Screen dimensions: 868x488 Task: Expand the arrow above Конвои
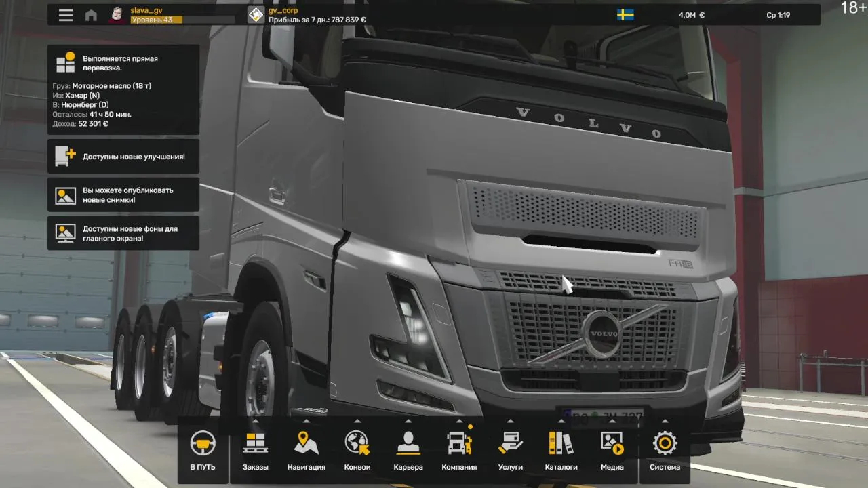tap(357, 421)
